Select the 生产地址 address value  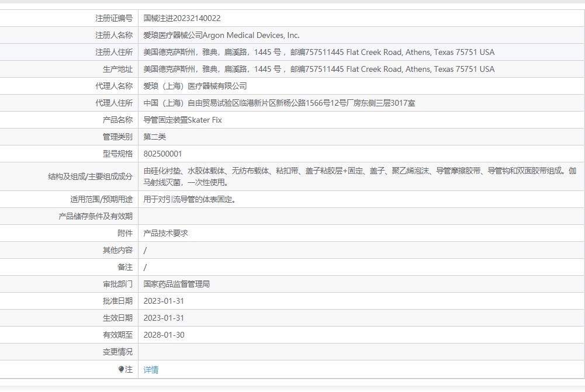click(319, 70)
